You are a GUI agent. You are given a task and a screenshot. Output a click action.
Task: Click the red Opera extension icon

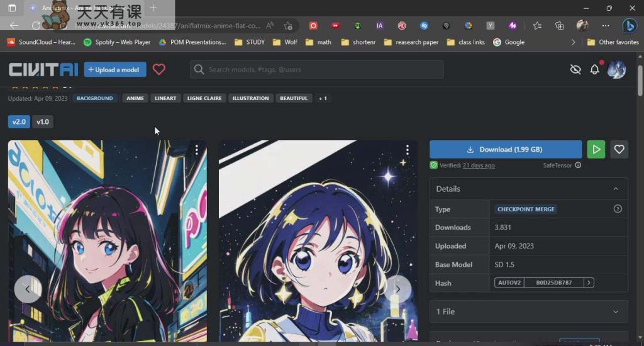point(313,25)
